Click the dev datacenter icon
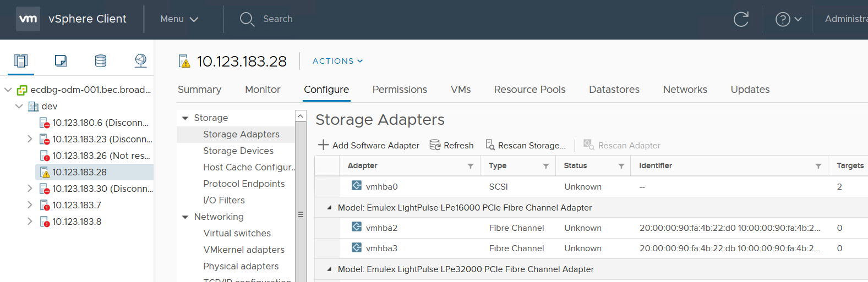 coord(34,106)
